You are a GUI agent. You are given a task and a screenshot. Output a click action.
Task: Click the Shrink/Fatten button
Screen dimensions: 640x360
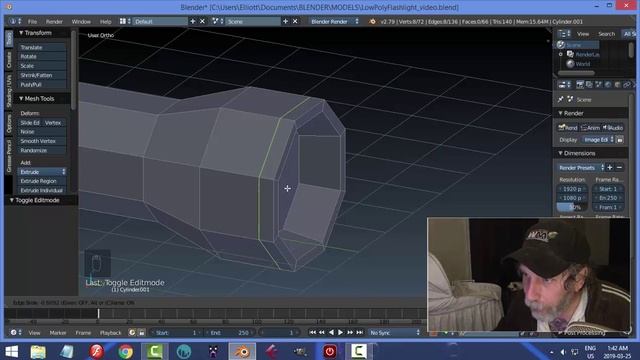(x=42, y=75)
